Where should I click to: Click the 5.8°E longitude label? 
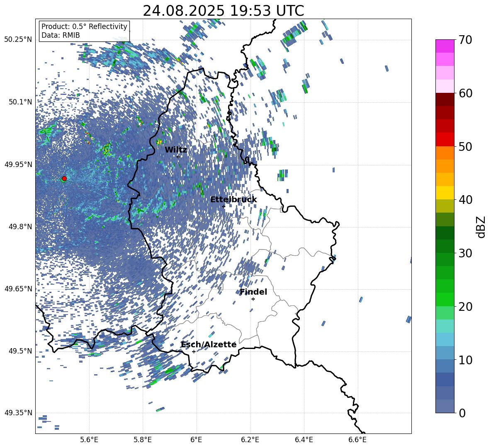click(x=143, y=440)
